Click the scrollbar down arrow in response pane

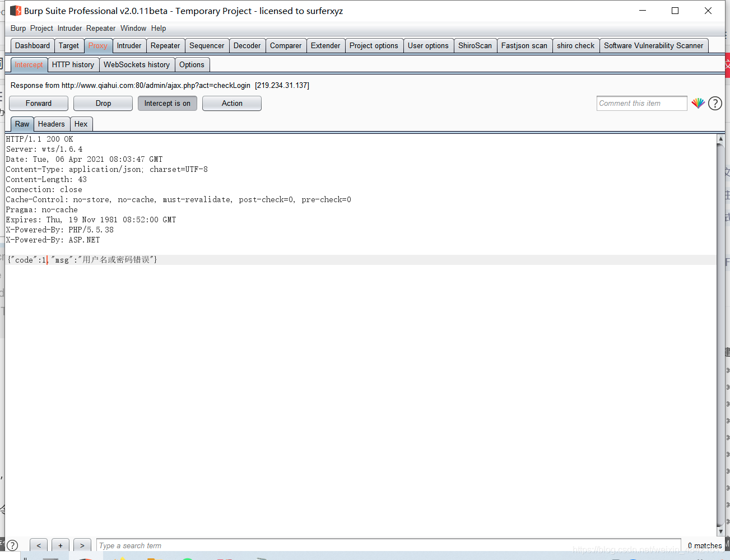coord(720,531)
